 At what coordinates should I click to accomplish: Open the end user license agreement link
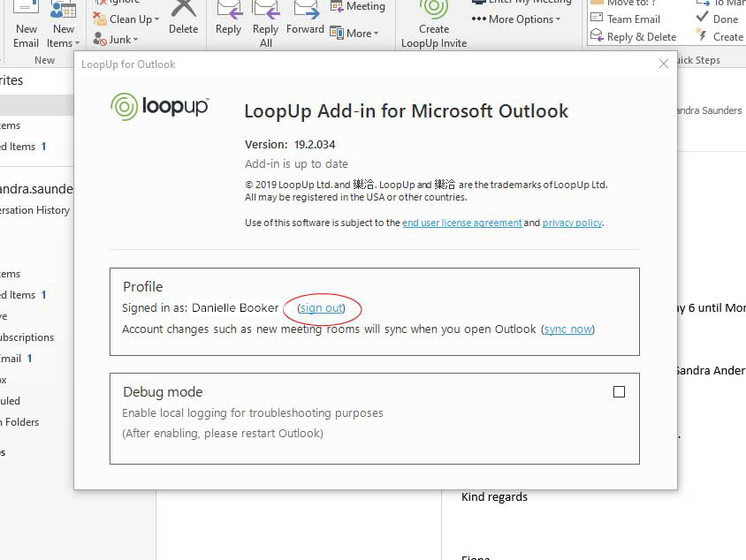tap(461, 223)
